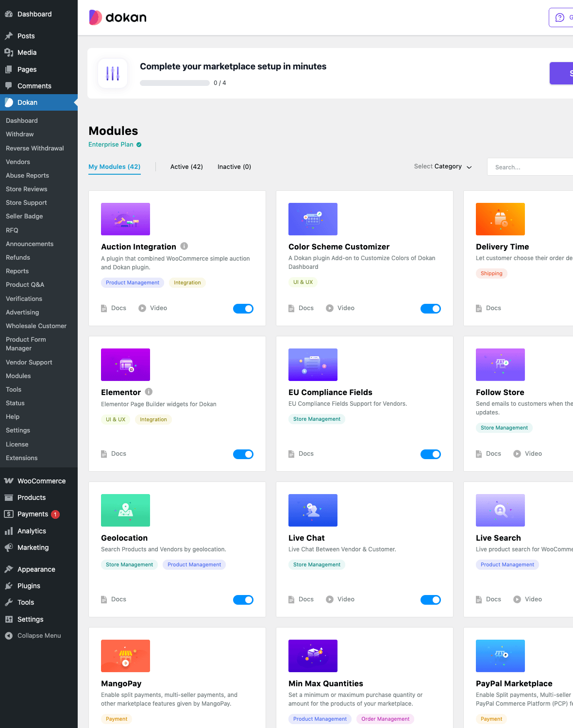Screen dimensions: 573x728
Task: Click Integration tag on Elementor card
Action: (x=153, y=419)
